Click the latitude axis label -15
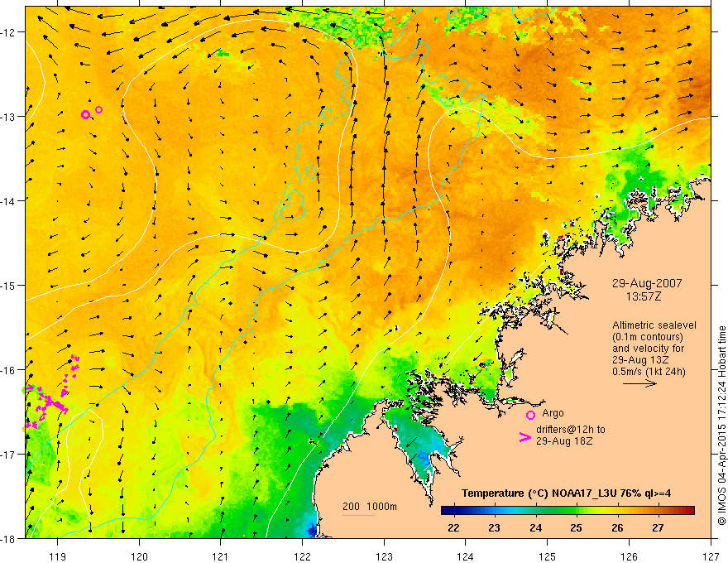 point(9,286)
